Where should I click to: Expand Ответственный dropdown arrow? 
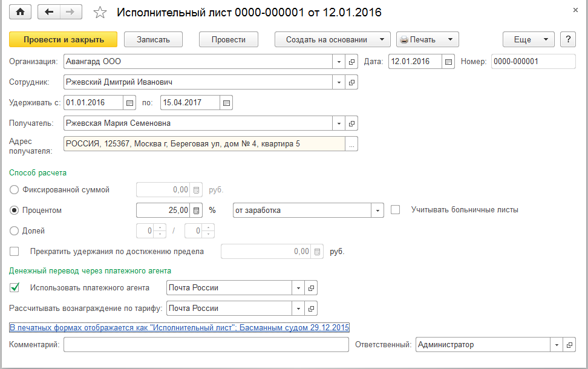557,345
